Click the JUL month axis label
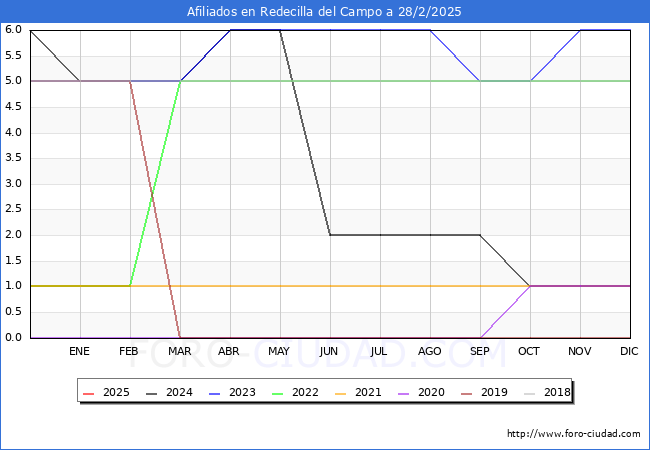Image resolution: width=650 pixels, height=450 pixels. click(379, 351)
